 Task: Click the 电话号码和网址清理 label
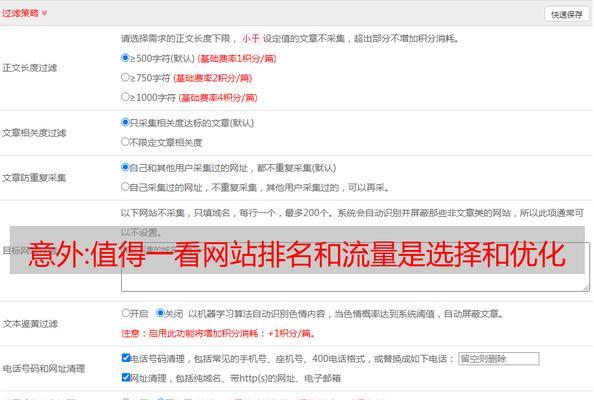coord(44,369)
